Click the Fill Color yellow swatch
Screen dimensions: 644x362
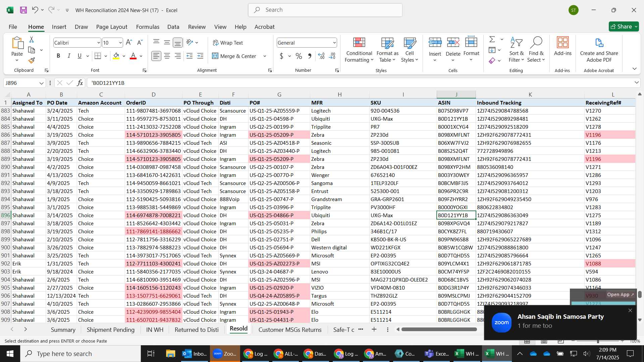pyautogui.click(x=116, y=56)
